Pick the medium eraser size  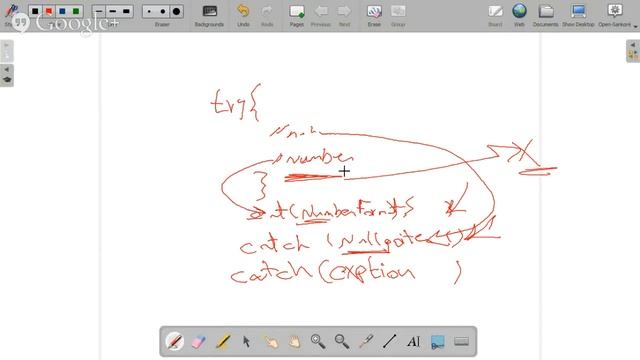(x=163, y=11)
